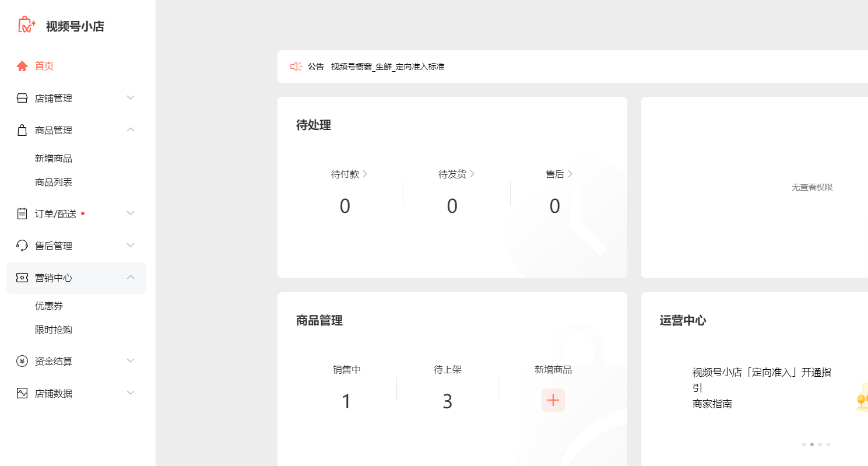Click the arrow next to 售后
The width and height of the screenshot is (868, 466).
coord(570,174)
